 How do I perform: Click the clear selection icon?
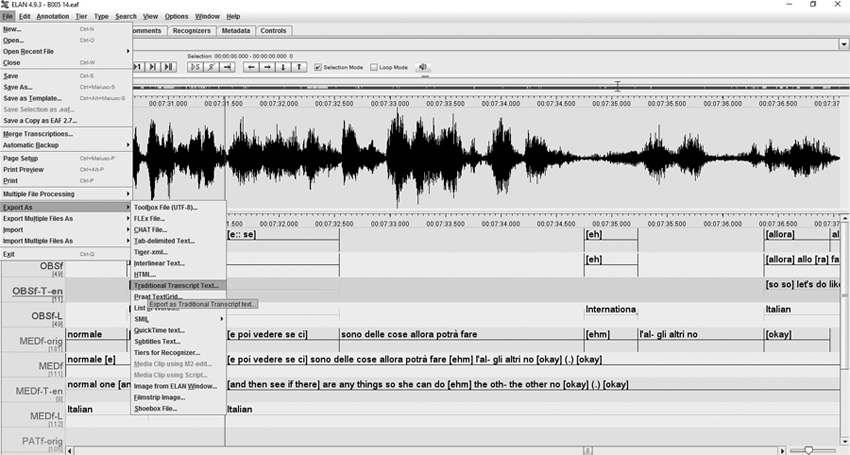(x=211, y=67)
